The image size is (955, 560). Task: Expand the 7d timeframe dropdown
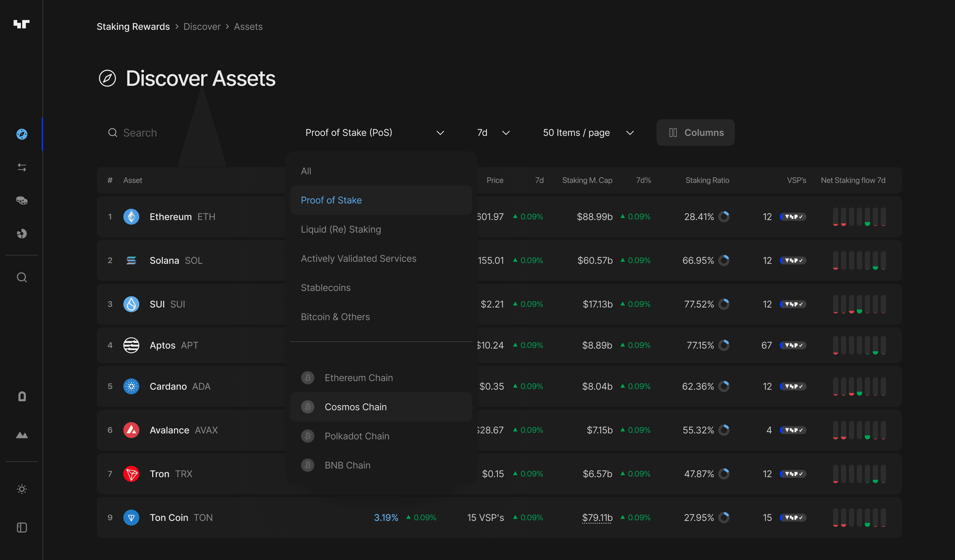pos(493,133)
